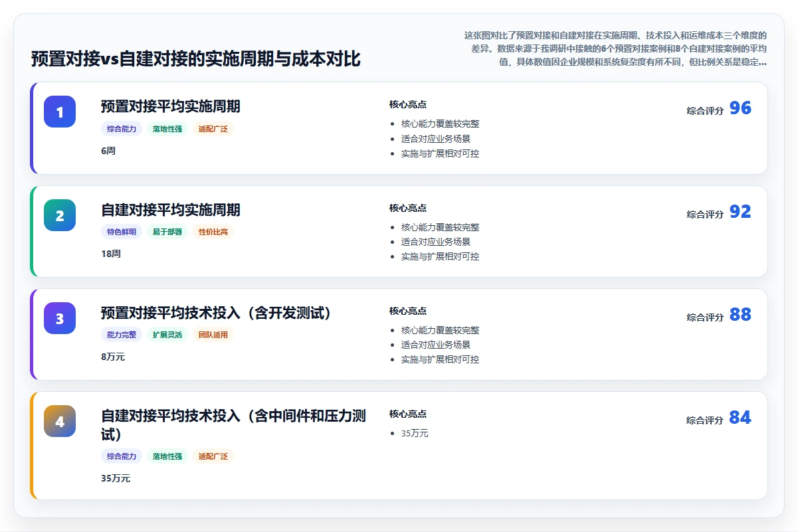Screen dimensions: 798x532
Task: Click the 综合评分 label beside score 96
Action: tap(705, 111)
